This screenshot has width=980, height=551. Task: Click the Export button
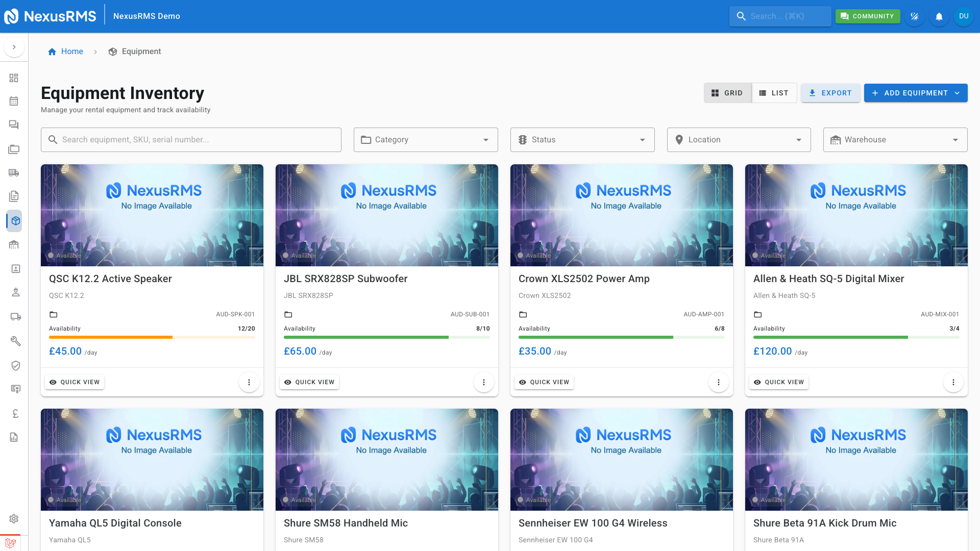click(x=830, y=93)
